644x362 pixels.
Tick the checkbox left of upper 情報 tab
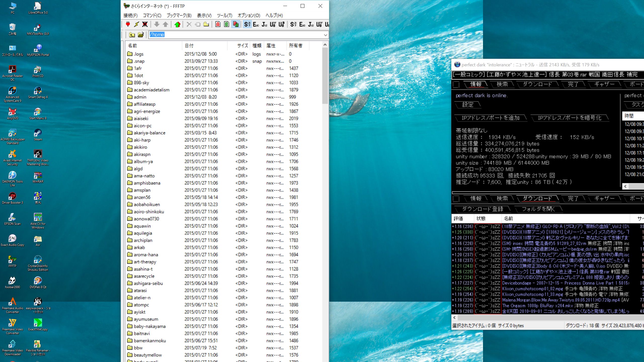pos(456,84)
